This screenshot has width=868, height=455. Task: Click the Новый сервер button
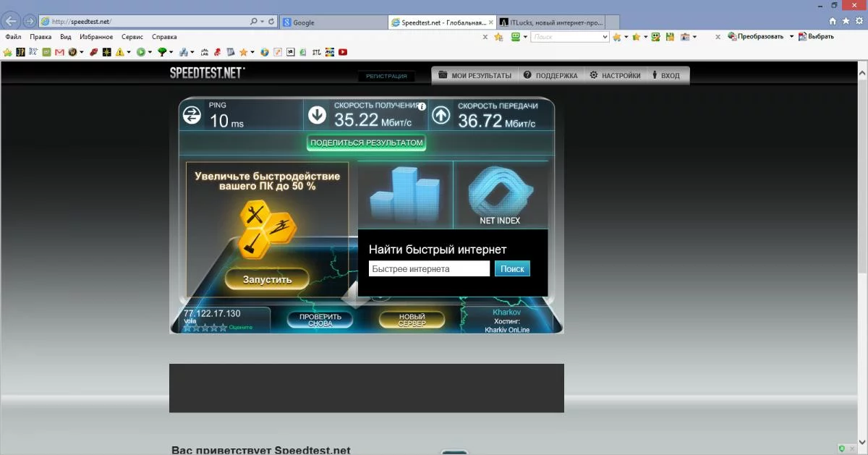point(412,320)
